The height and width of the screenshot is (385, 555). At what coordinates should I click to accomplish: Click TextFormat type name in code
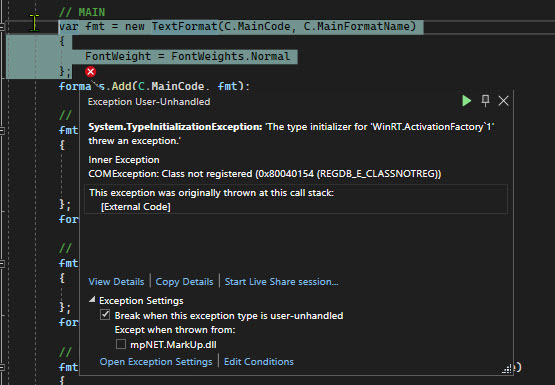(184, 26)
